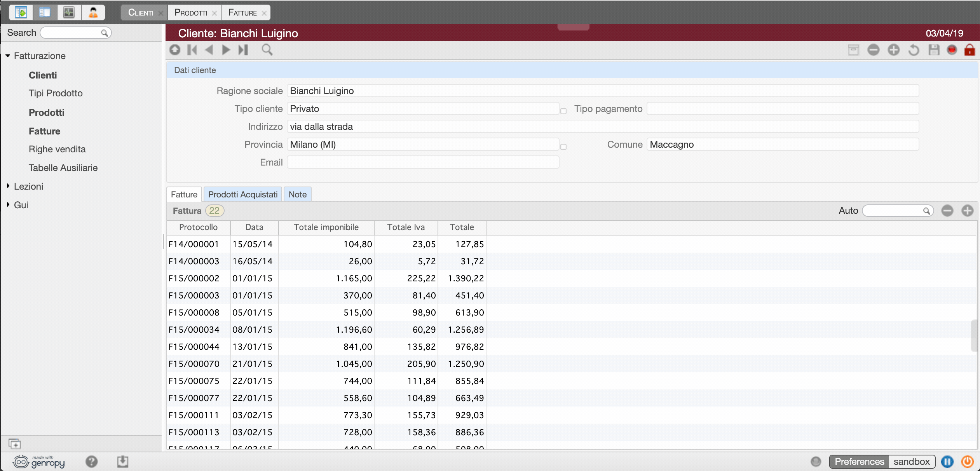The height and width of the screenshot is (471, 980).
Task: Sort by the Totale imponibile column header
Action: [326, 227]
